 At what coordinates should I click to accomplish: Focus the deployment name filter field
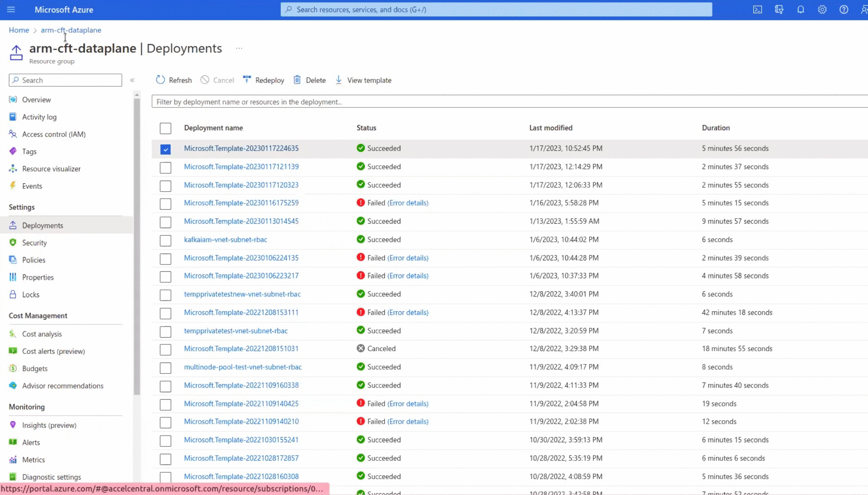pyautogui.click(x=510, y=102)
